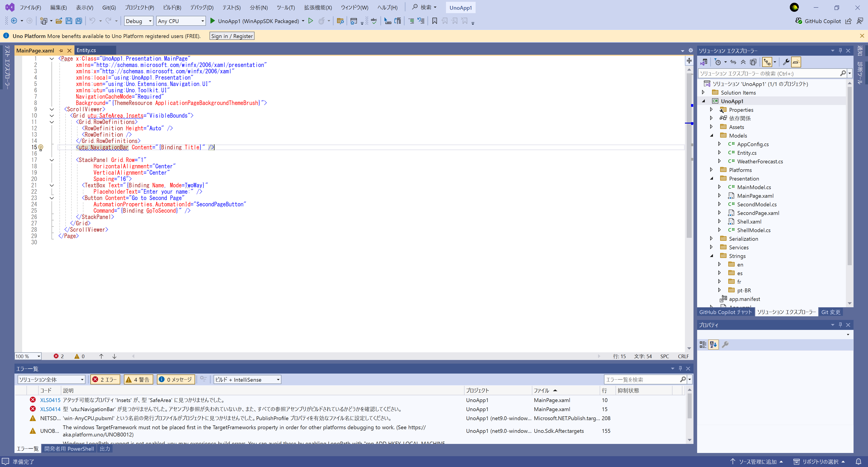Open the XLS0415 error code link
Screen dimensions: 868x467
point(50,400)
